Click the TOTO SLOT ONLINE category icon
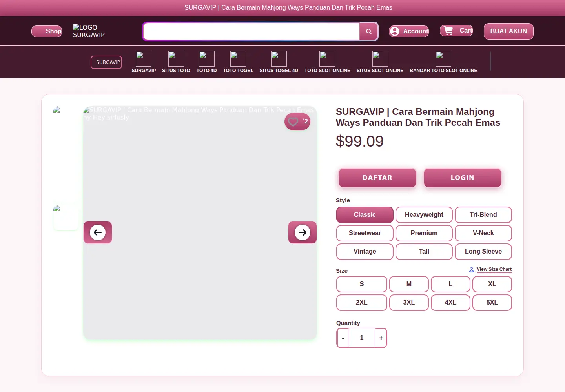The height and width of the screenshot is (392, 565). pos(327,59)
